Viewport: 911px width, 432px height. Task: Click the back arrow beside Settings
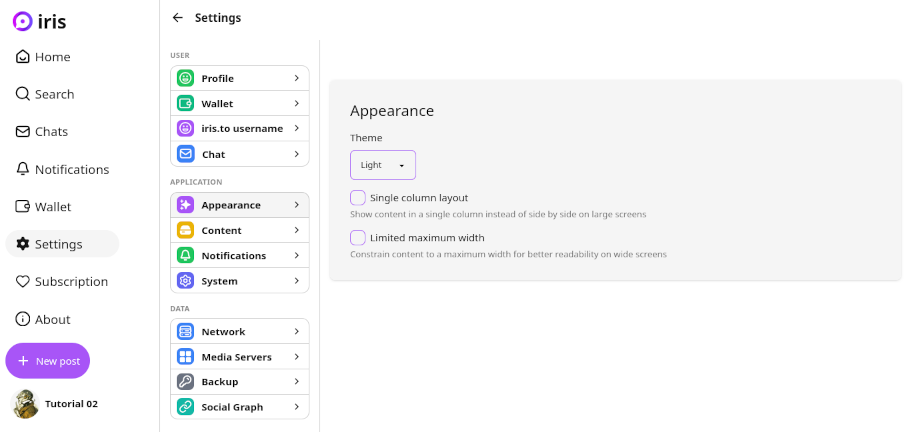pyautogui.click(x=178, y=18)
